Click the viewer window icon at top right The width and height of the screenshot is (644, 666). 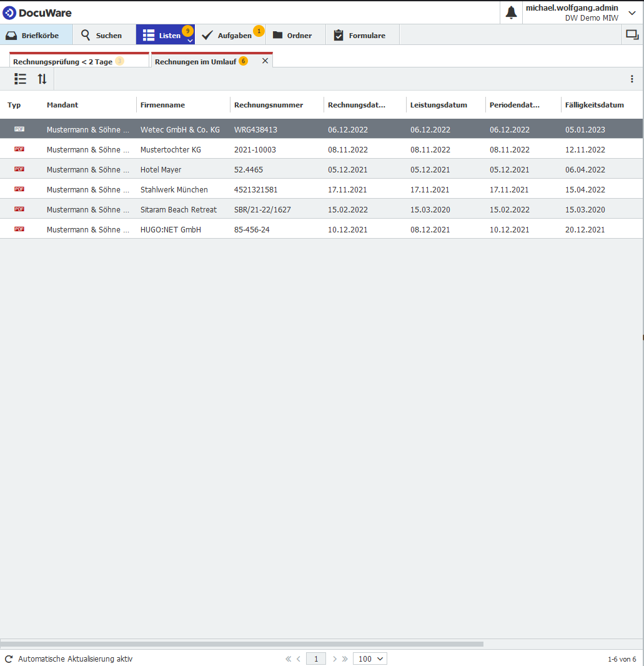(x=632, y=35)
